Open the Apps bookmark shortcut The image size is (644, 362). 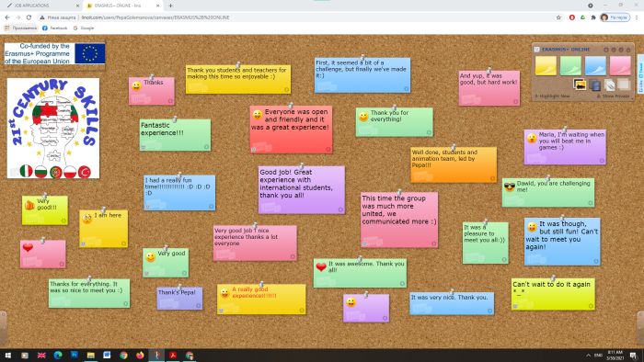click(x=20, y=28)
